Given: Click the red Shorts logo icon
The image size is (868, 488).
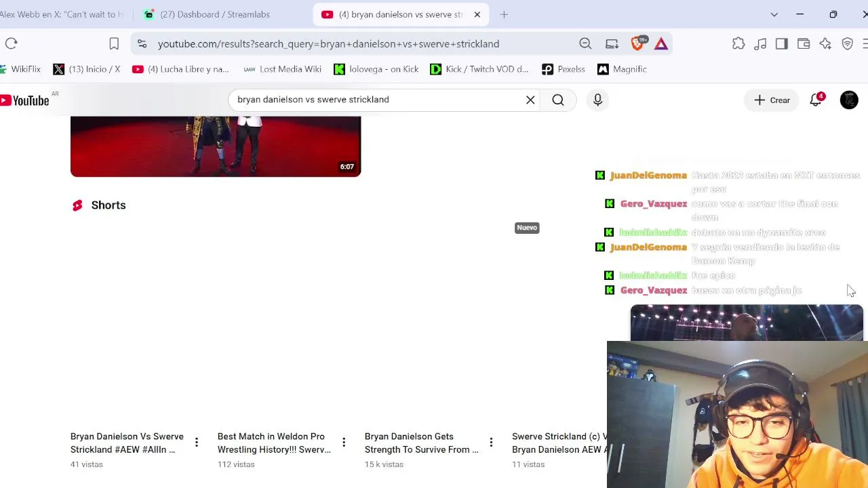Looking at the screenshot, I should [77, 205].
